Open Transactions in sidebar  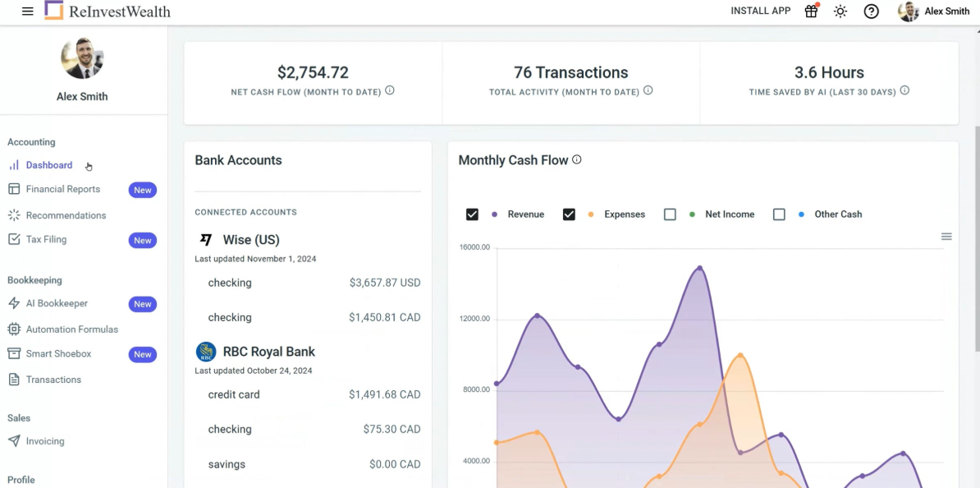(53, 380)
